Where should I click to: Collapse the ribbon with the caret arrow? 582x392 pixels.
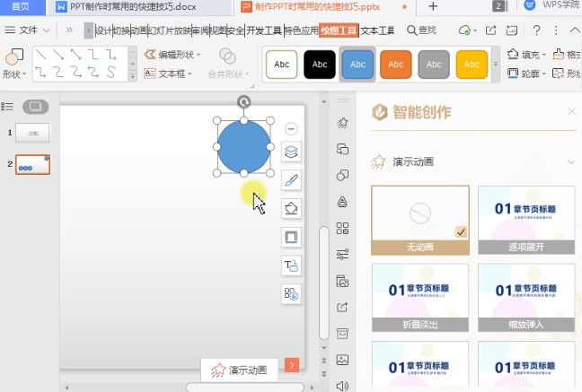tap(575, 30)
